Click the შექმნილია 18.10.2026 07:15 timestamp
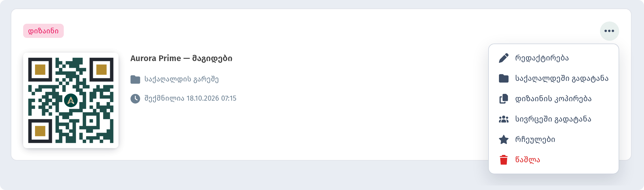 tap(190, 98)
